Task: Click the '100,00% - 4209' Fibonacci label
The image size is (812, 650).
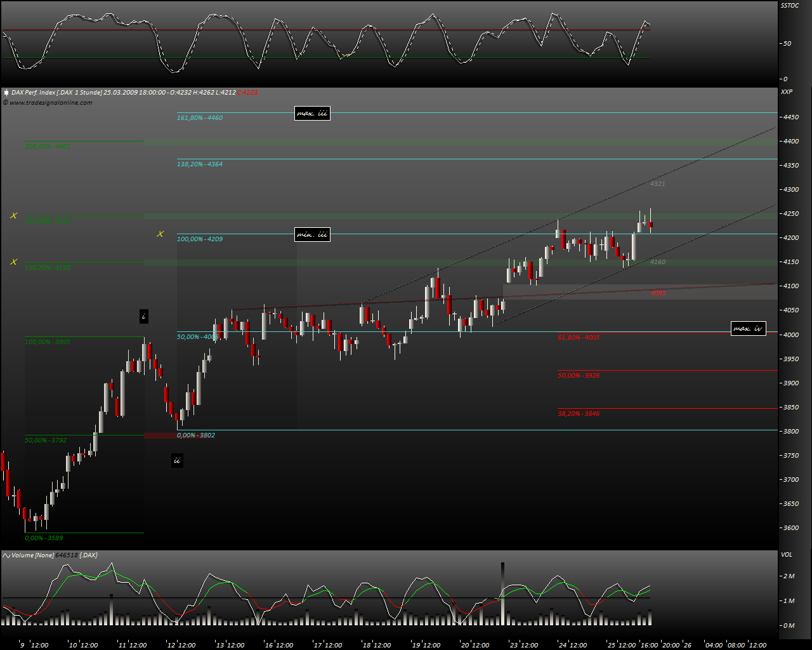Action: (x=200, y=239)
